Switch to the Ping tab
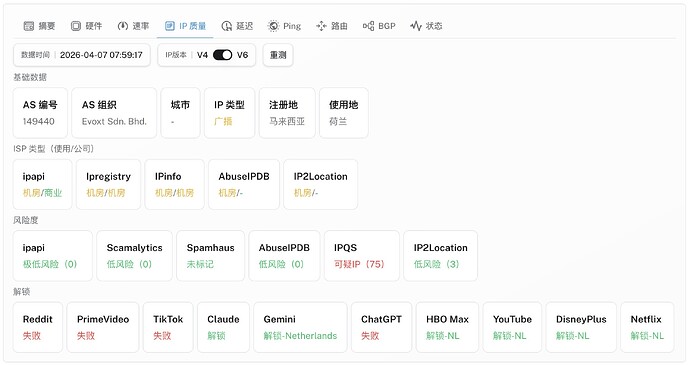This screenshot has width=690, height=365. [284, 26]
